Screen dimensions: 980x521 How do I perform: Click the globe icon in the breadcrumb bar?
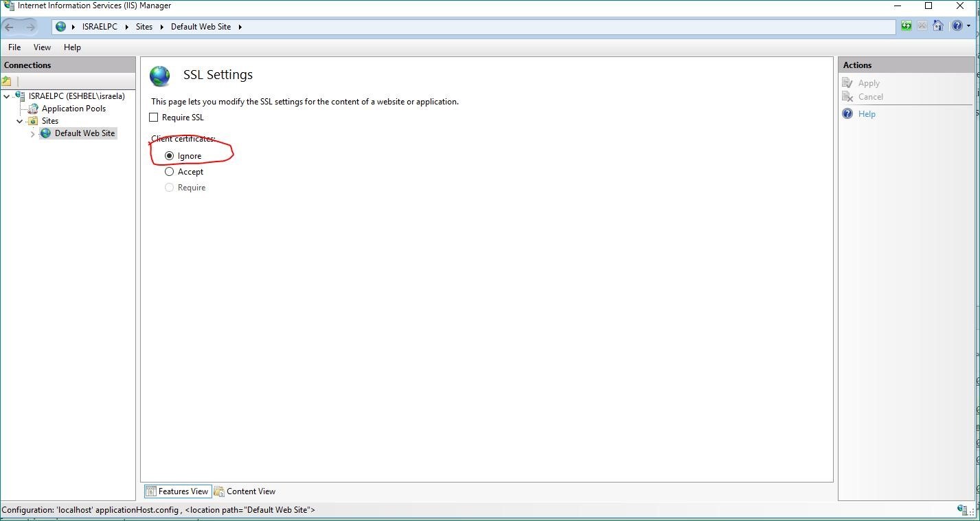tap(60, 26)
